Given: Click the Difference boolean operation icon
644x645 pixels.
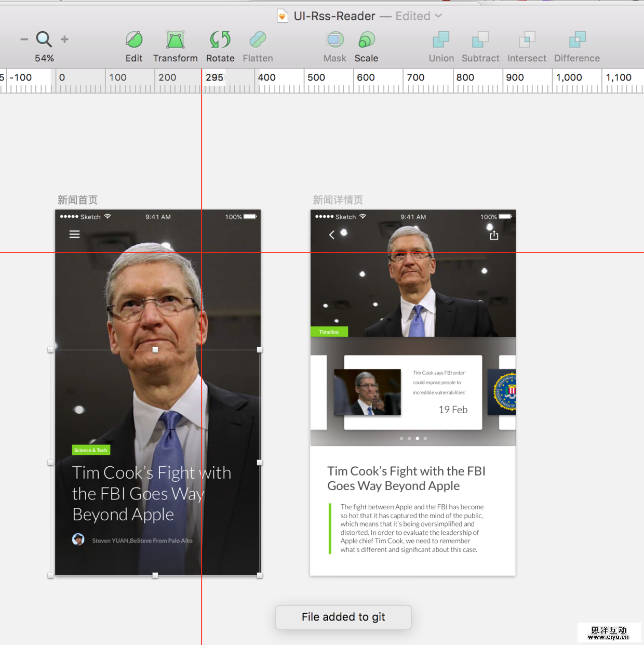Looking at the screenshot, I should pyautogui.click(x=577, y=40).
